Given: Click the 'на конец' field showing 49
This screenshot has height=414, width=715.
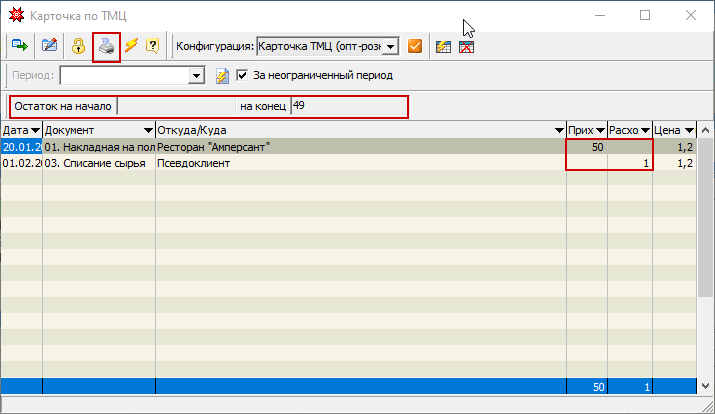Looking at the screenshot, I should (348, 106).
